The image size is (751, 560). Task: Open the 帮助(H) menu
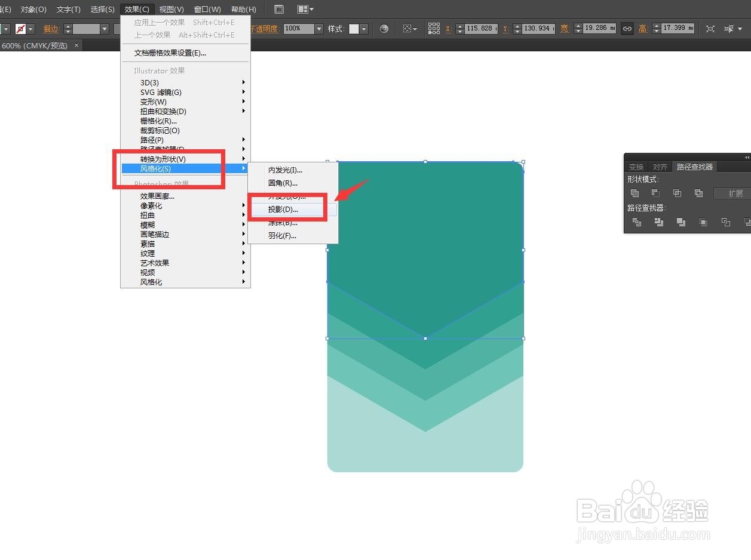243,9
